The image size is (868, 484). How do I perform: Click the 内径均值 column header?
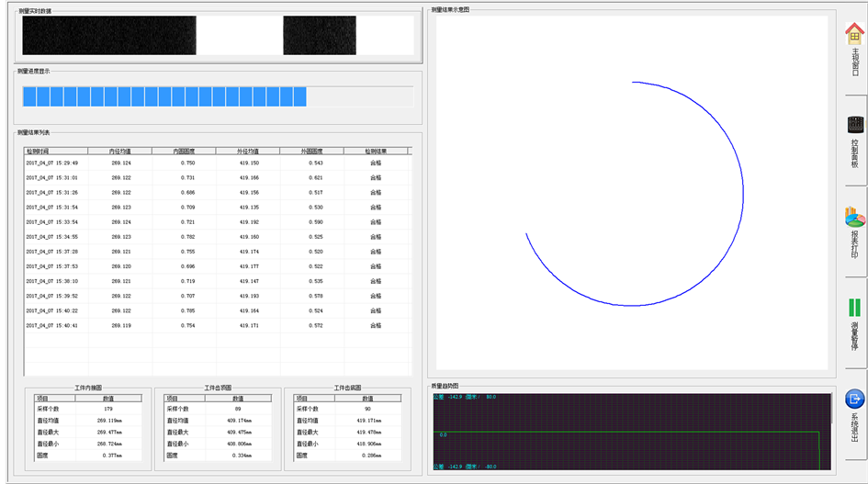tap(120, 151)
